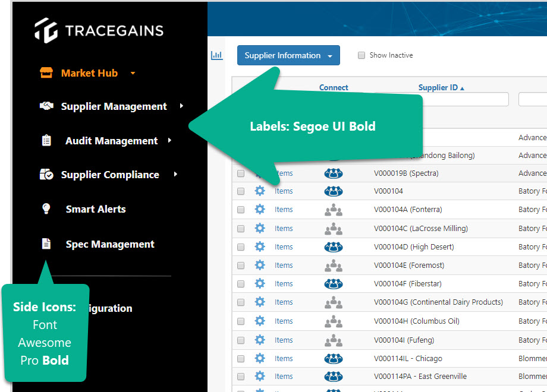The height and width of the screenshot is (392, 547).
Task: Click connect icon for V000104G (Continental Dairy Products)
Action: tap(334, 302)
